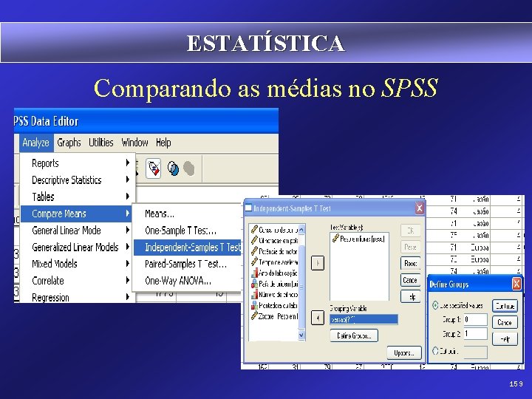532x399 pixels.
Task: Choose Independent-Samples T Test
Action: point(187,247)
